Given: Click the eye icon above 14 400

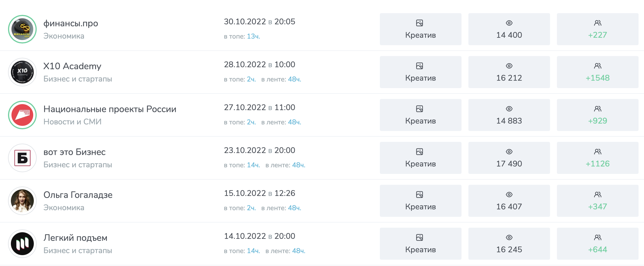Looking at the screenshot, I should pos(509,23).
